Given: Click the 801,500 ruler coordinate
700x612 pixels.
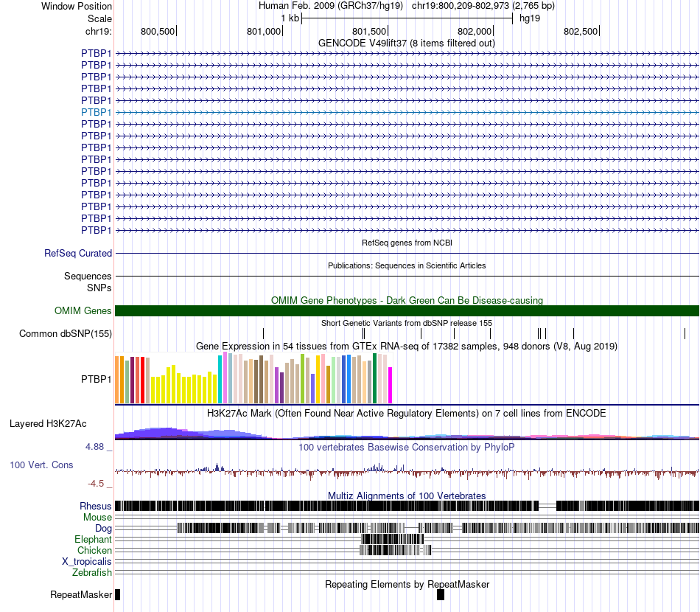Looking at the screenshot, I should [369, 31].
